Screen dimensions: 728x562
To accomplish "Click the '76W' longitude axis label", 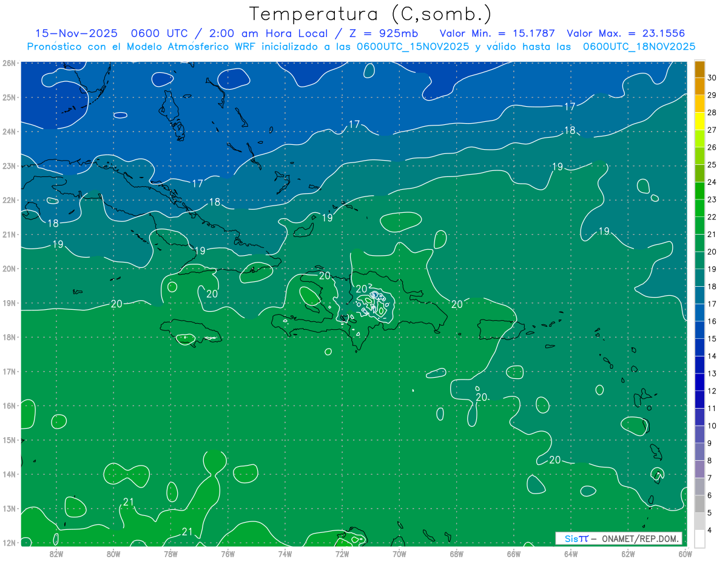I will [x=227, y=554].
